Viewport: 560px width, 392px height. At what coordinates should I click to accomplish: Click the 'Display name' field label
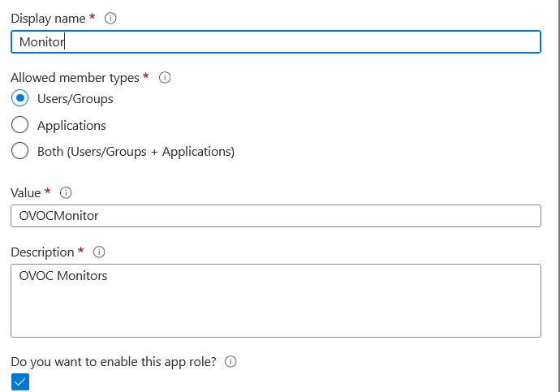point(48,19)
